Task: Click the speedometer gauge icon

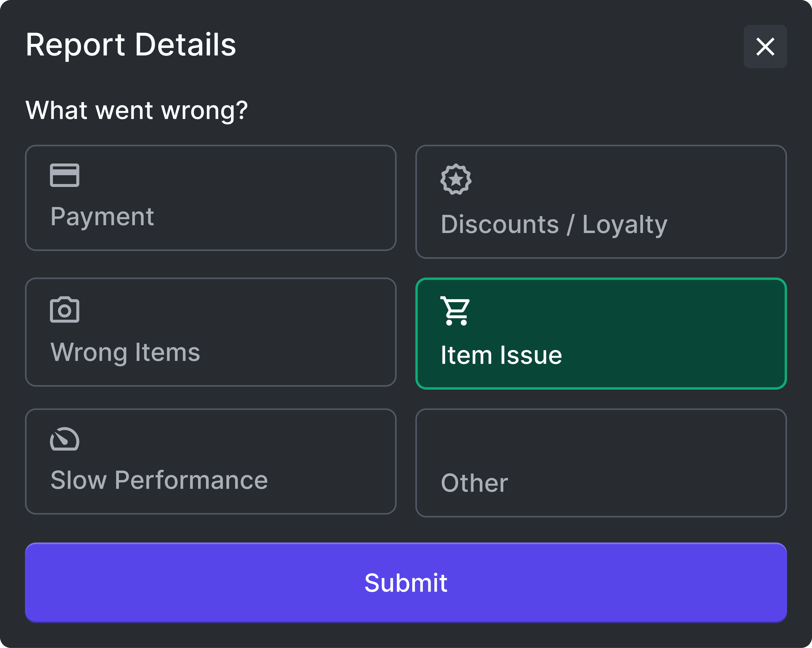Action: [x=64, y=439]
